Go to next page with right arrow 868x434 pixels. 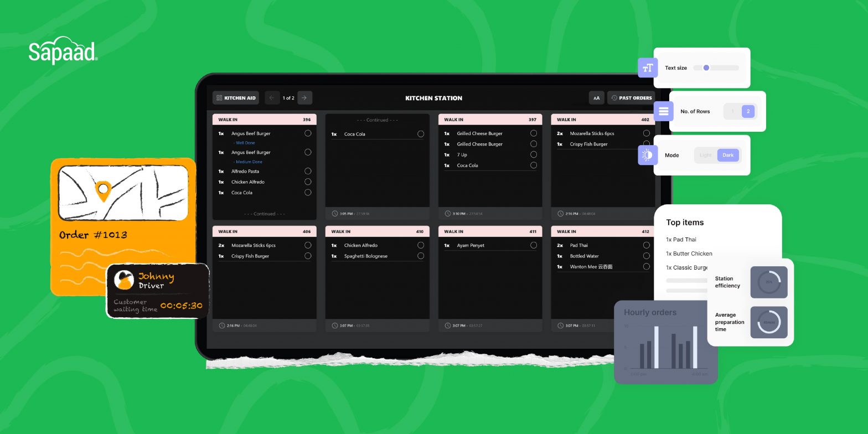point(304,98)
